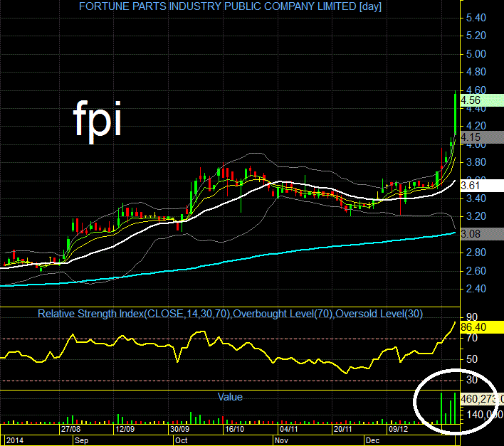
Task: Click the RSI 70 overbought axis label
Action: tap(472, 338)
